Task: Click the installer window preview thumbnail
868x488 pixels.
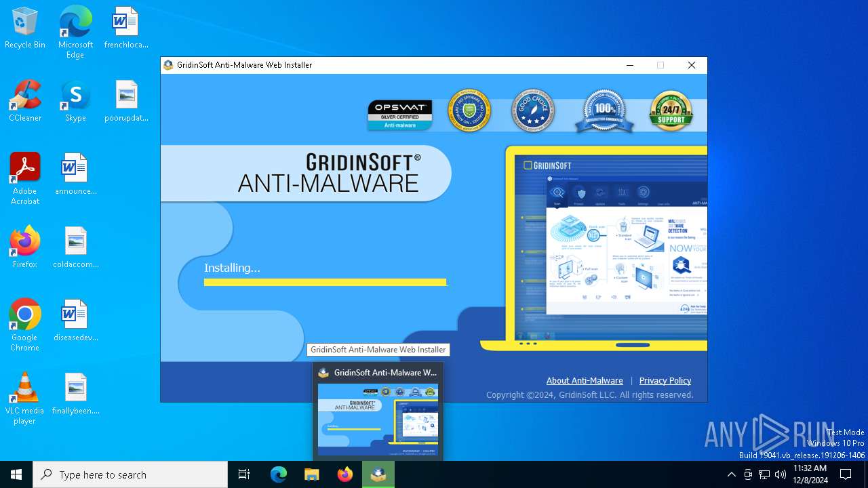Action: coord(378,420)
